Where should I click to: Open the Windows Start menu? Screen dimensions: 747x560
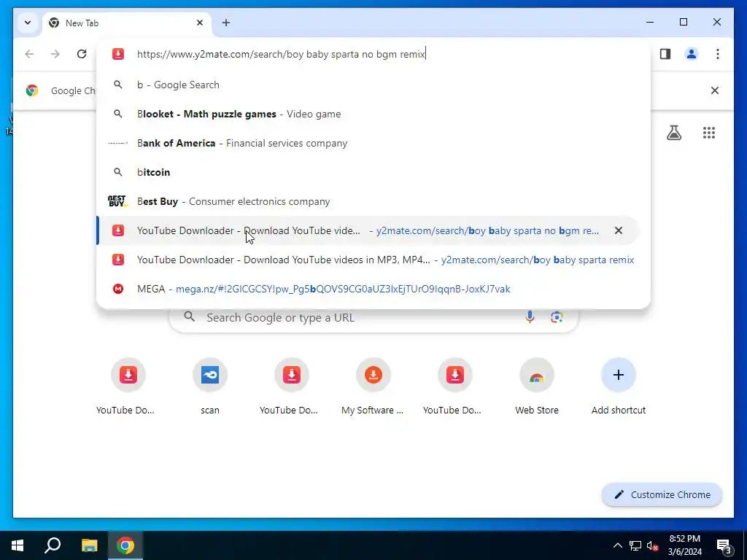pyautogui.click(x=18, y=545)
